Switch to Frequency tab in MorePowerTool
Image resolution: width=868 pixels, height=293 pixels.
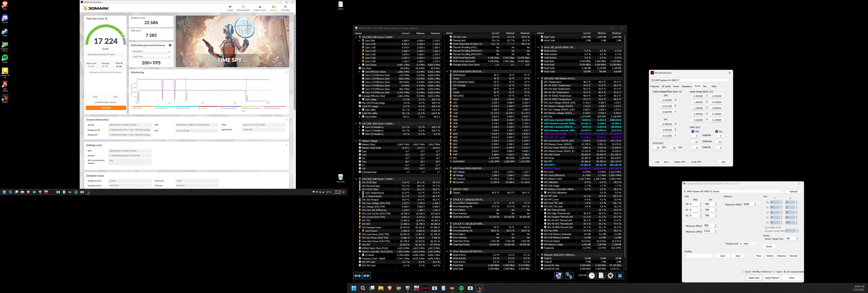click(687, 86)
